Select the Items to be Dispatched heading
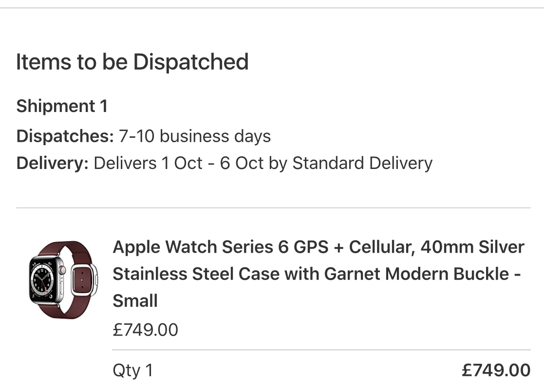The height and width of the screenshot is (392, 544). click(132, 62)
